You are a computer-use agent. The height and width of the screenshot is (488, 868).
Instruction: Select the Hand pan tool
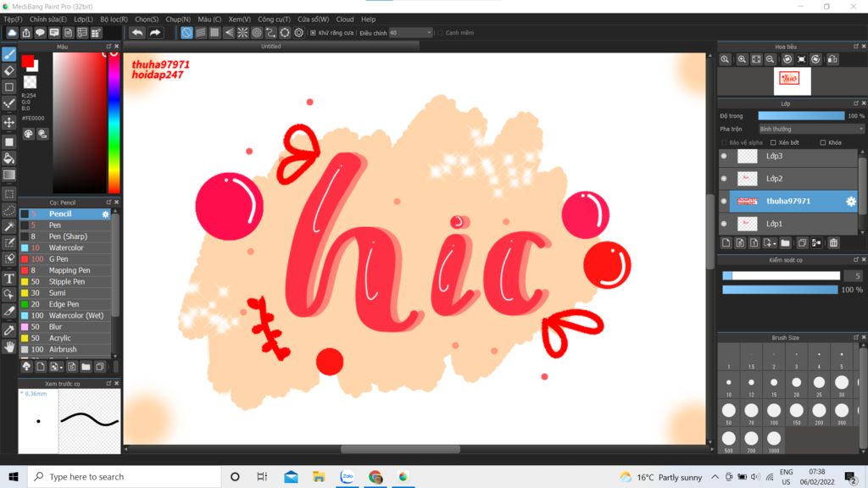click(8, 347)
